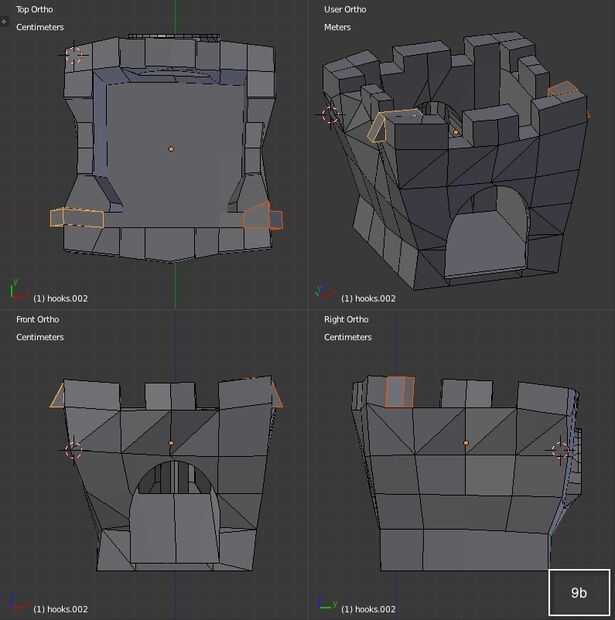
Task: Select right orange triangular hook in Front Ortho view
Action: [x=277, y=396]
